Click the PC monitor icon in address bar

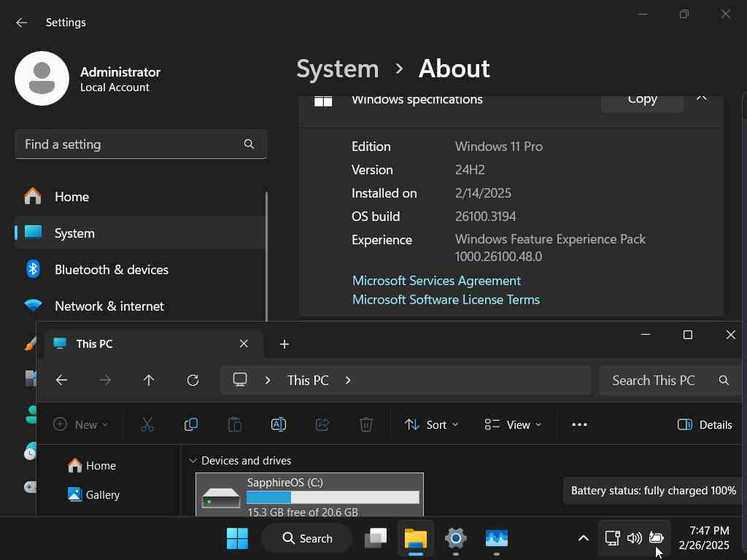(239, 379)
